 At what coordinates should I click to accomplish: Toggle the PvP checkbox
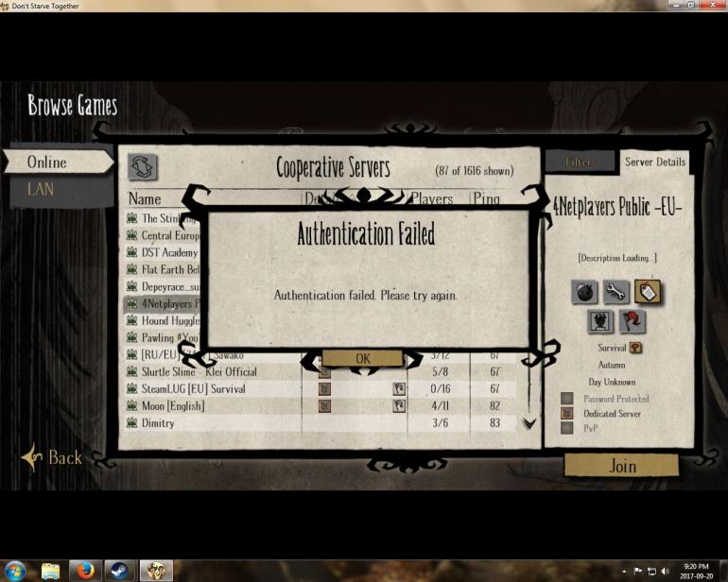click(x=567, y=428)
